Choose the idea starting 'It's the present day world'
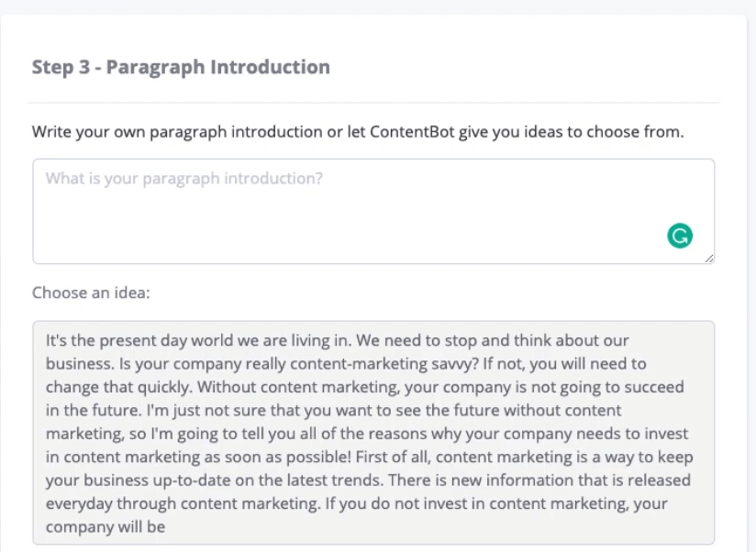This screenshot has width=756, height=552. coord(373,433)
